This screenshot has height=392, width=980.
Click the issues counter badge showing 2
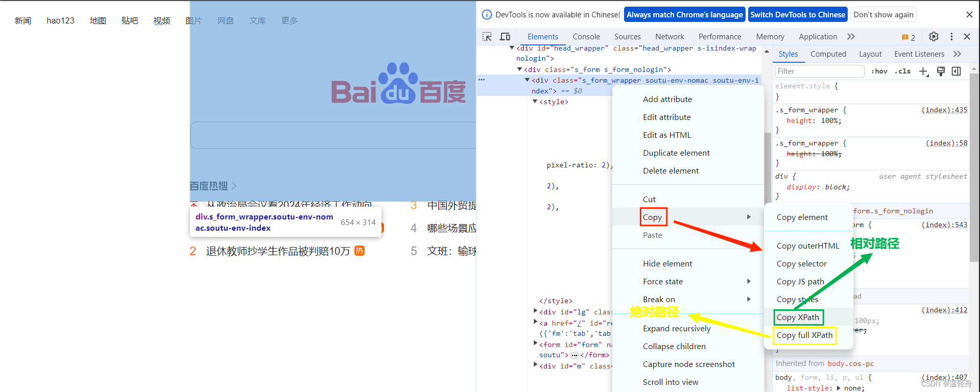coord(909,37)
